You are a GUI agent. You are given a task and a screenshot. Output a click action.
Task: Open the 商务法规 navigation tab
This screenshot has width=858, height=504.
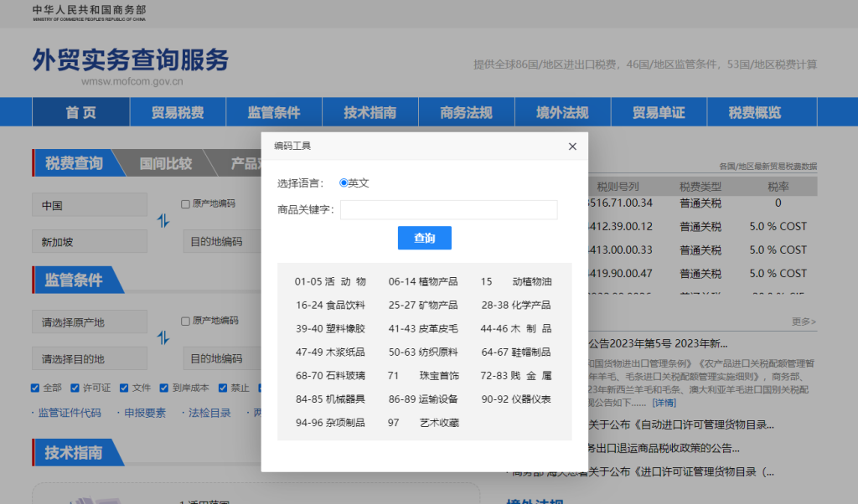(467, 112)
